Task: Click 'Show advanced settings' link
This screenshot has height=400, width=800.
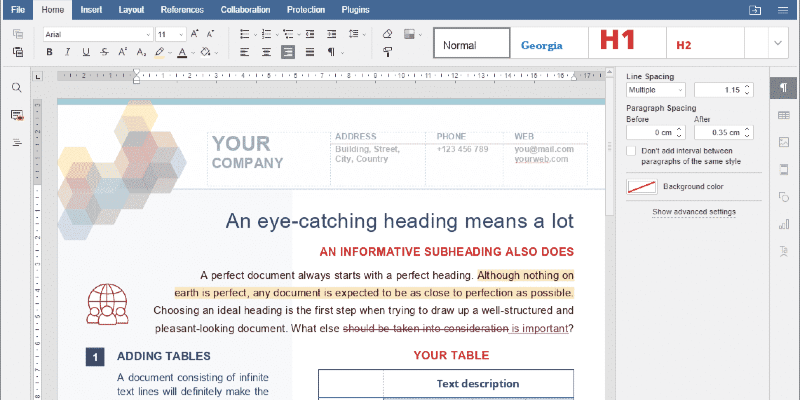Action: pyautogui.click(x=694, y=212)
